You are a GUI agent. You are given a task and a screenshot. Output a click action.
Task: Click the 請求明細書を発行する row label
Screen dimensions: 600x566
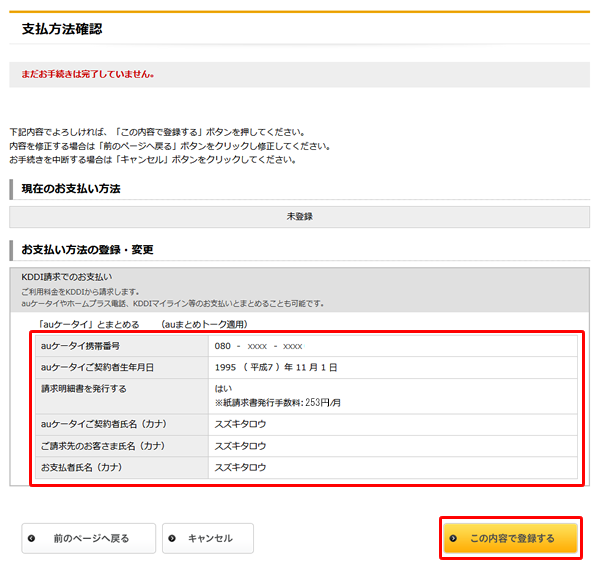(84, 388)
